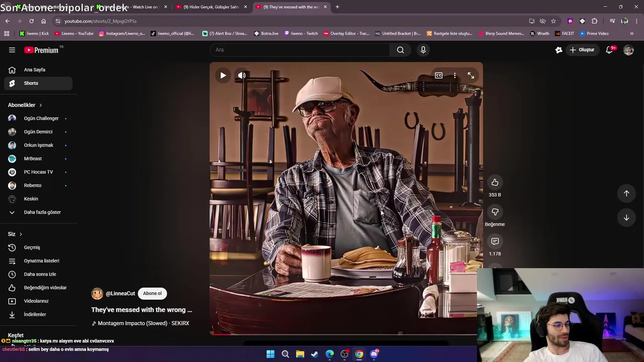Mute the Shorts video volume
This screenshot has width=644, height=362.
coord(242,75)
